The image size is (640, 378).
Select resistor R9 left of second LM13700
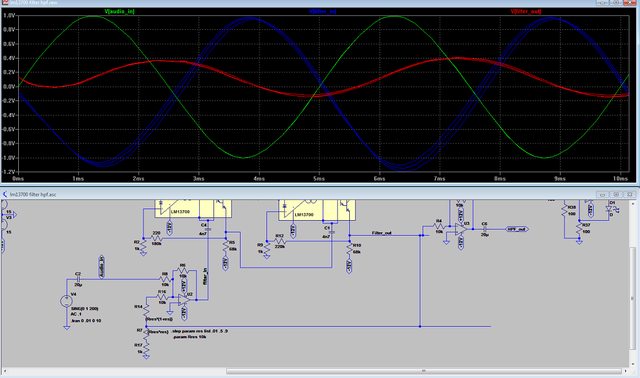[266, 248]
